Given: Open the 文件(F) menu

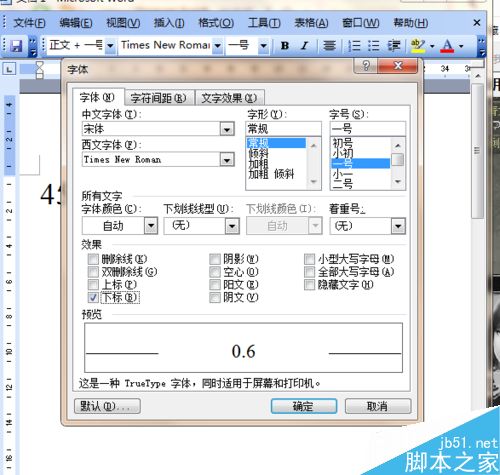Looking at the screenshot, I should point(29,23).
